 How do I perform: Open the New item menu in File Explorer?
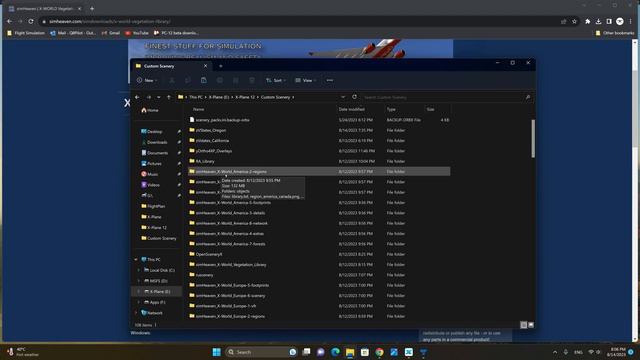click(147, 80)
